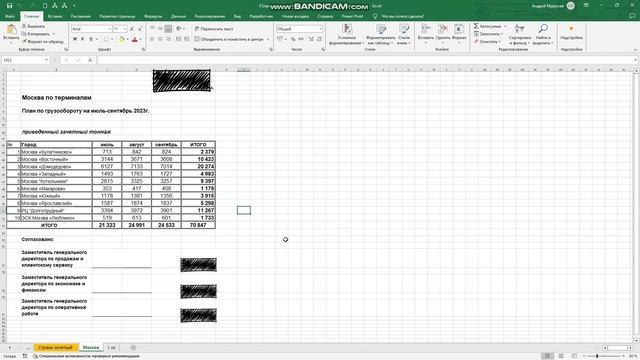Click the Tell me search box
Viewport: 640px width, 360px height.
point(398,16)
